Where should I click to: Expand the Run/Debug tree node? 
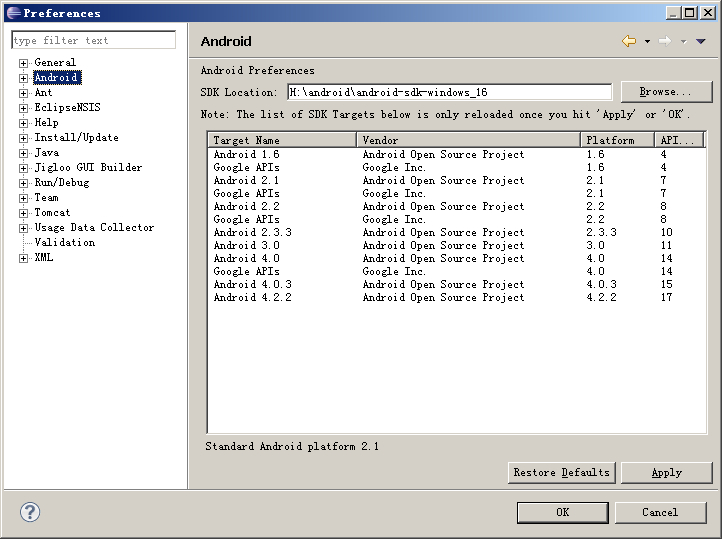(x=23, y=183)
